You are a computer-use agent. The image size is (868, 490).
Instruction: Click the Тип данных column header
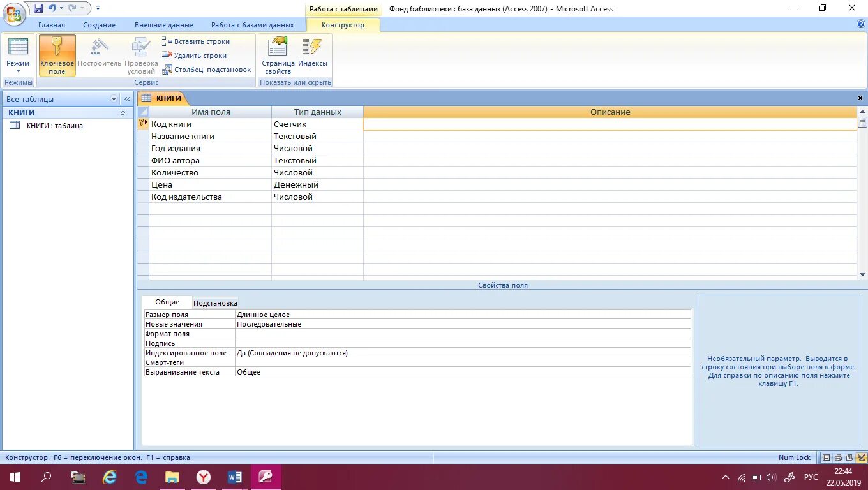(x=318, y=112)
